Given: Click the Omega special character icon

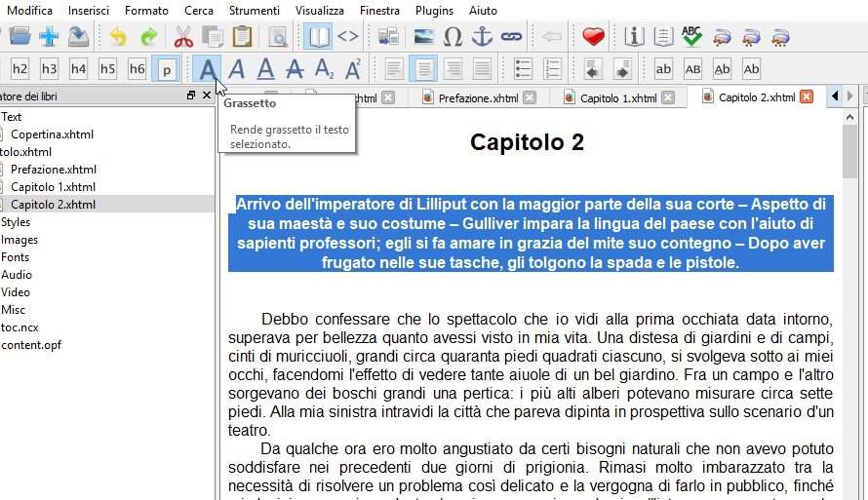Looking at the screenshot, I should (x=453, y=37).
